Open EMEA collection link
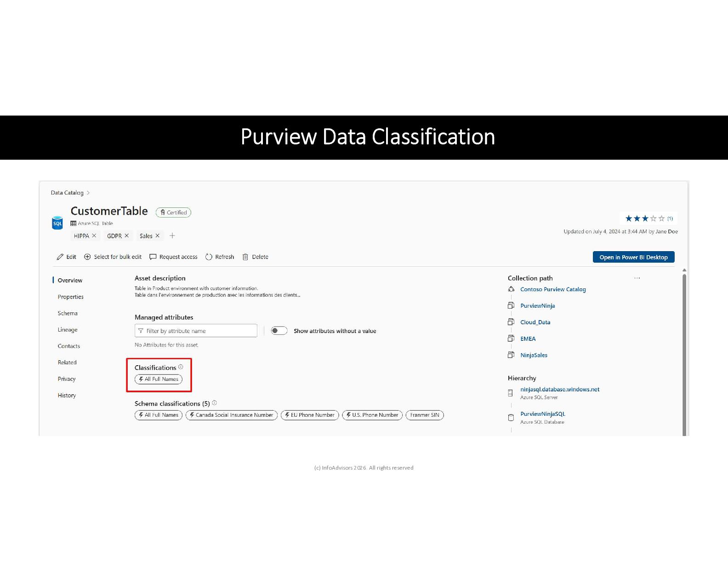Screen dimensions: 728x563 click(528, 339)
